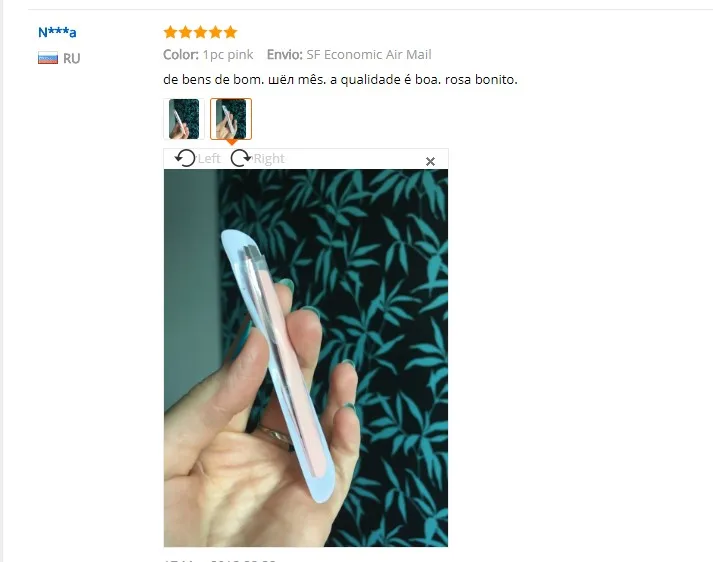
Task: Click the second orange rating star
Action: 186,32
